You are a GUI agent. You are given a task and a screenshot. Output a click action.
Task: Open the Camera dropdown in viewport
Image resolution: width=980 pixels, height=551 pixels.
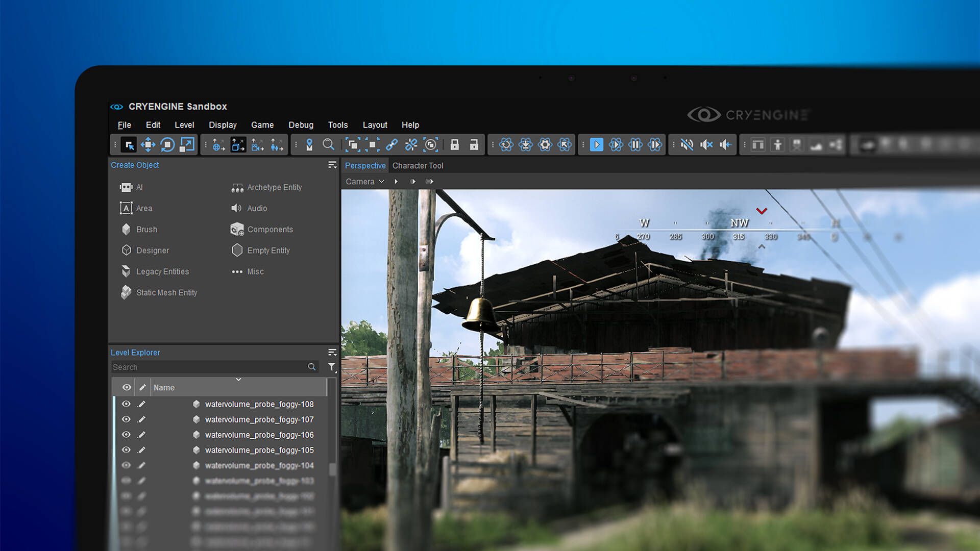[x=364, y=182]
